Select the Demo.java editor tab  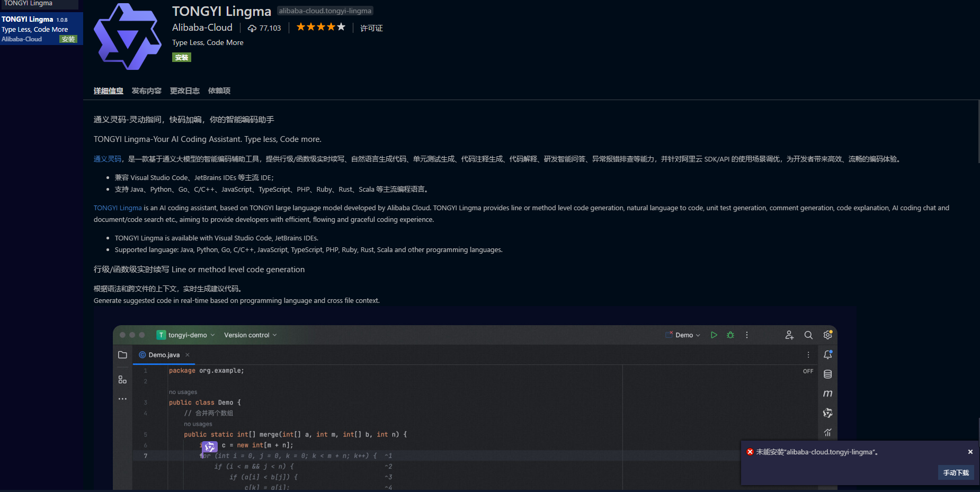[164, 355]
